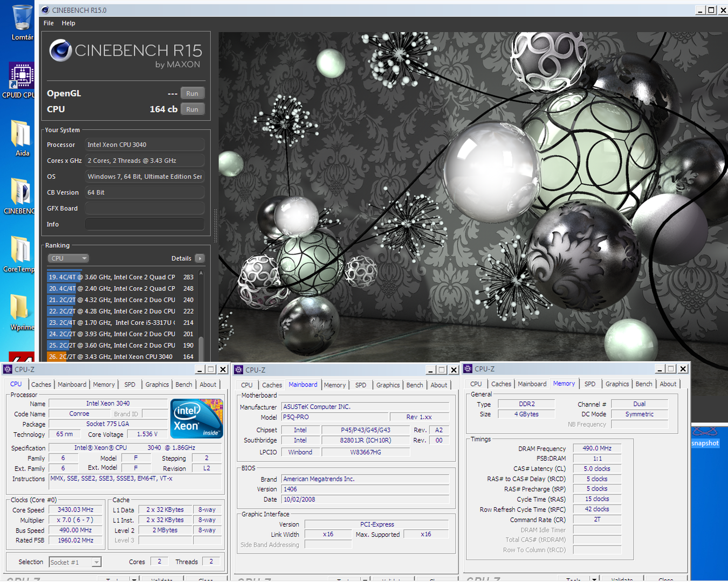Click the Info field in Your System
728x582 pixels.
coord(145,224)
